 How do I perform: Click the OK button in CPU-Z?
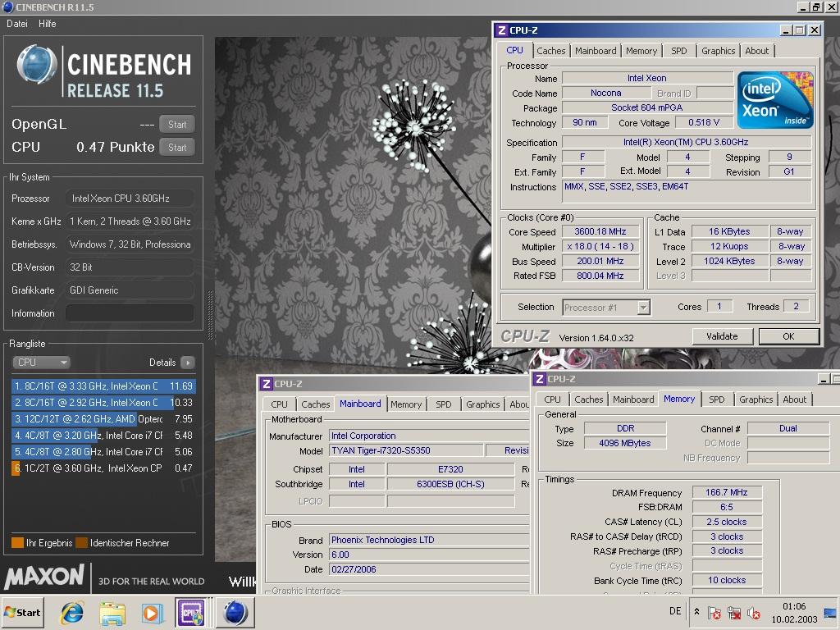tap(788, 336)
